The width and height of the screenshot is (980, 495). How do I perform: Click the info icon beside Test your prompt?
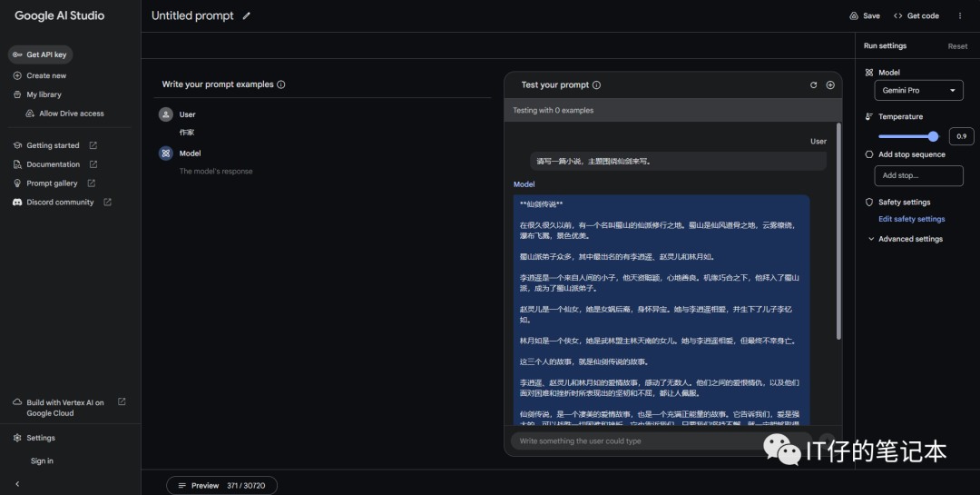tap(596, 85)
